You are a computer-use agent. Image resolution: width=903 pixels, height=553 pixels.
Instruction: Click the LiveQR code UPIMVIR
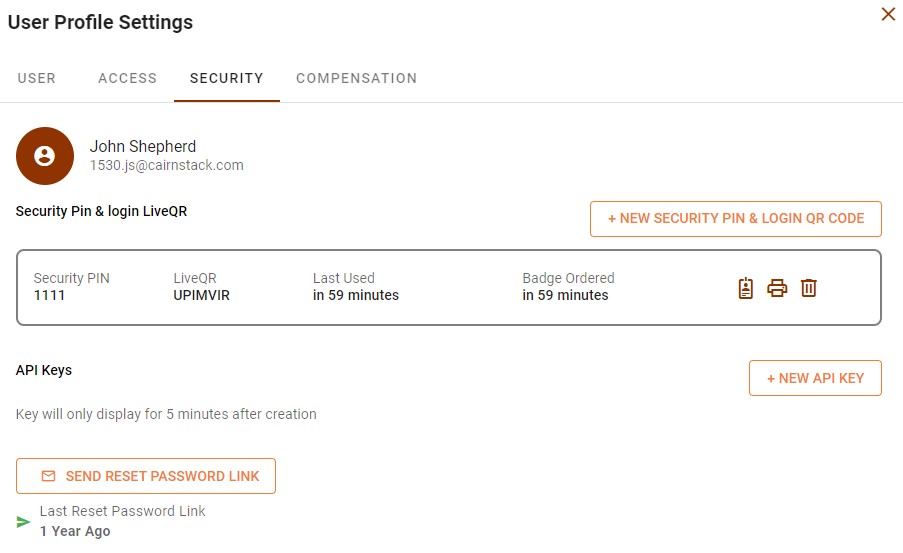coord(201,295)
